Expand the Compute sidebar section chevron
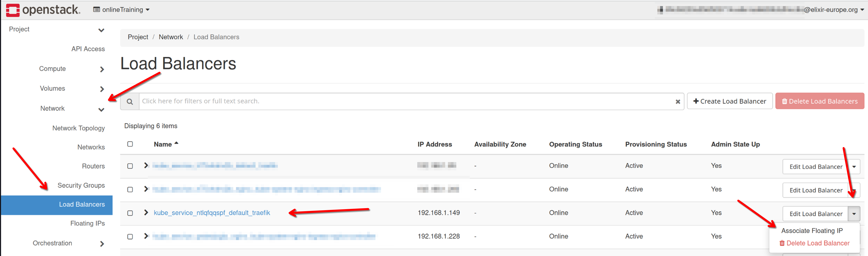The image size is (868, 256). [x=102, y=69]
